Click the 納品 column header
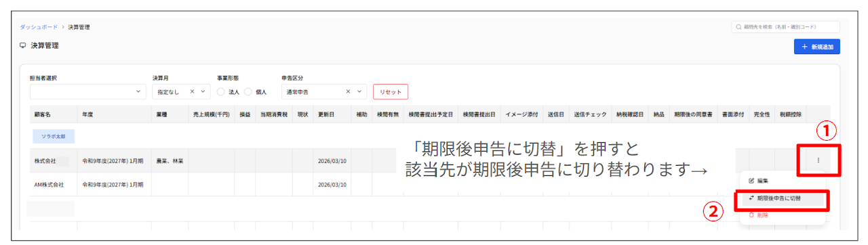 [658, 114]
